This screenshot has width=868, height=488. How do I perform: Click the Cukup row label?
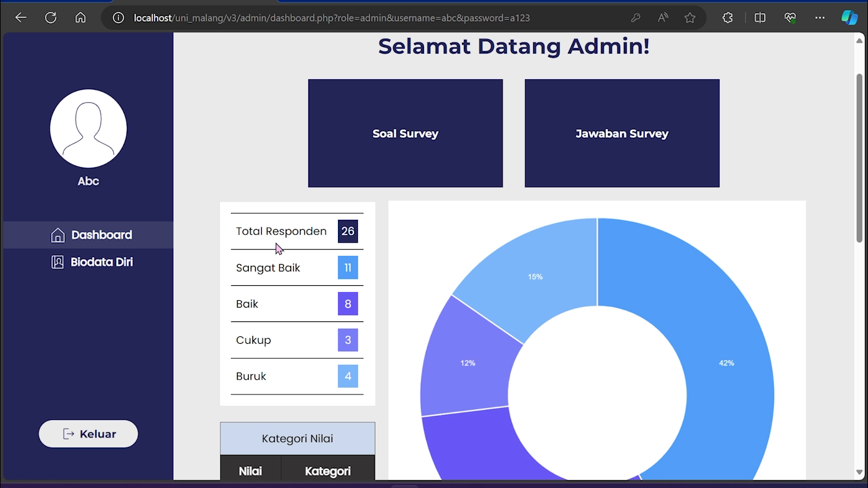click(253, 340)
